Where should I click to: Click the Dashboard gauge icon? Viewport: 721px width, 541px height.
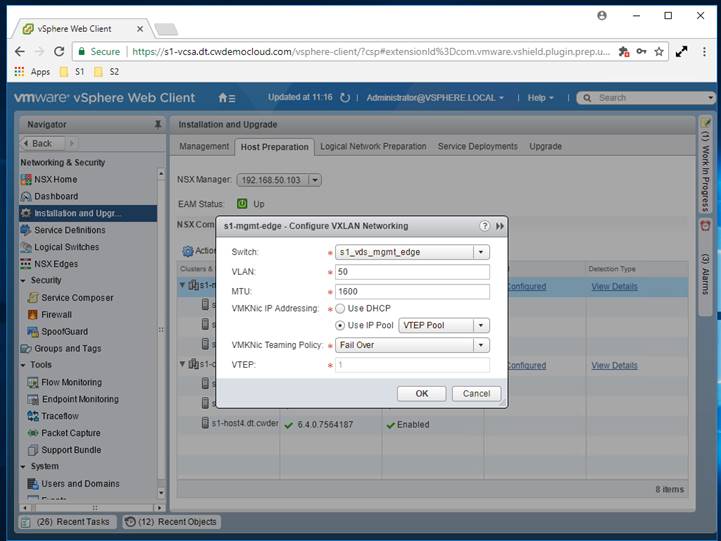26,196
